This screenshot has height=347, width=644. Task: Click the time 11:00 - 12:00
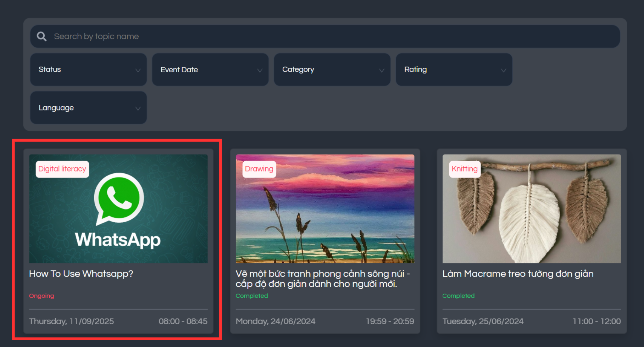coord(597,321)
